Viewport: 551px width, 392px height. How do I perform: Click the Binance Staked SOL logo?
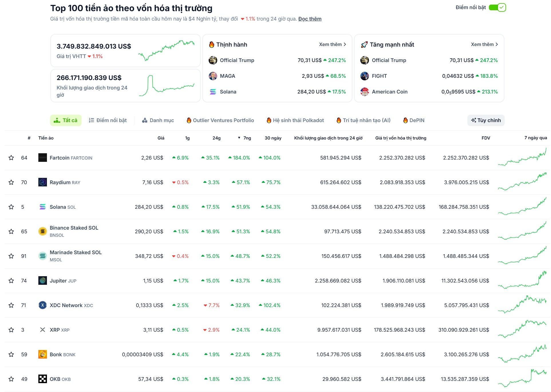[43, 231]
